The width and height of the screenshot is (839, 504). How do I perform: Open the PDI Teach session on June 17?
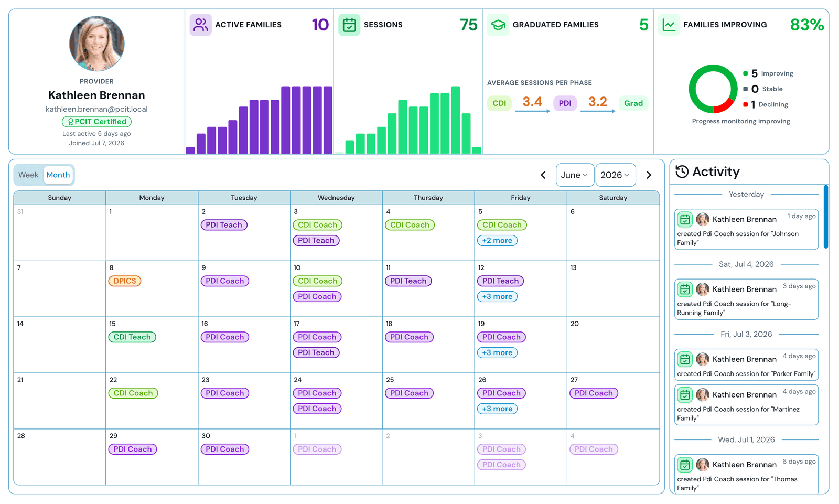316,353
